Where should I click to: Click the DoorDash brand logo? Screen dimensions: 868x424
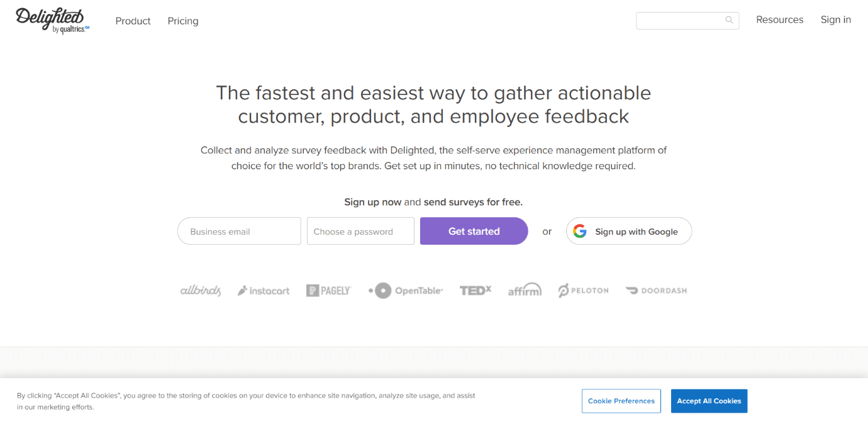pyautogui.click(x=656, y=291)
